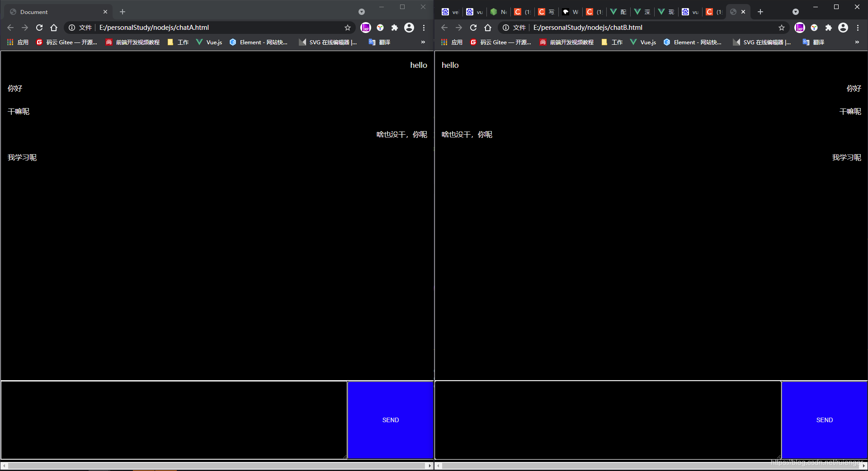
Task: Open a new tab in chatB window
Action: point(760,12)
